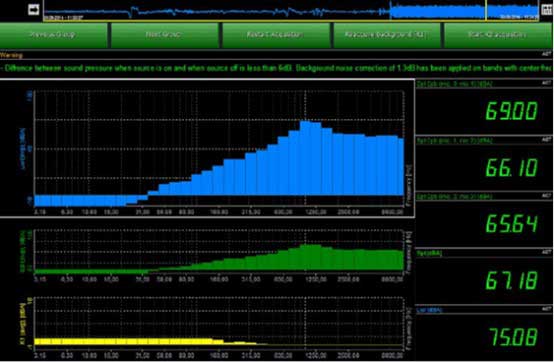Click the corner icon of the 69.00 readout panel

coord(546,83)
